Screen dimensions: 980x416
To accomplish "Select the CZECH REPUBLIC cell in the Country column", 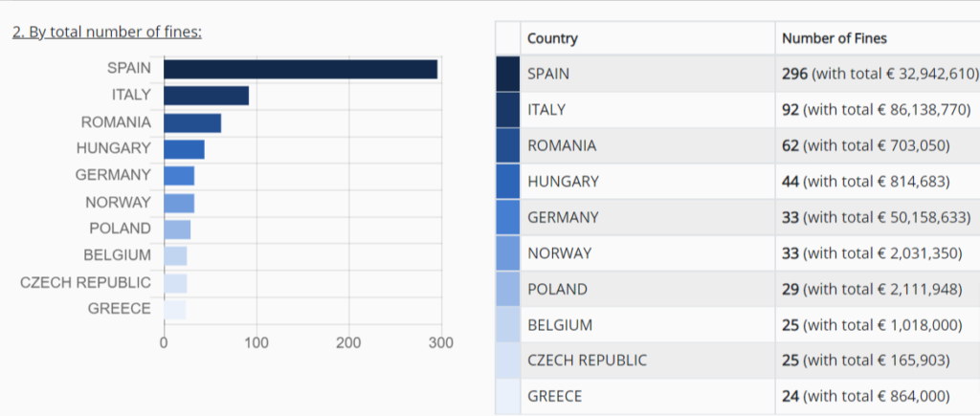I will [x=648, y=361].
